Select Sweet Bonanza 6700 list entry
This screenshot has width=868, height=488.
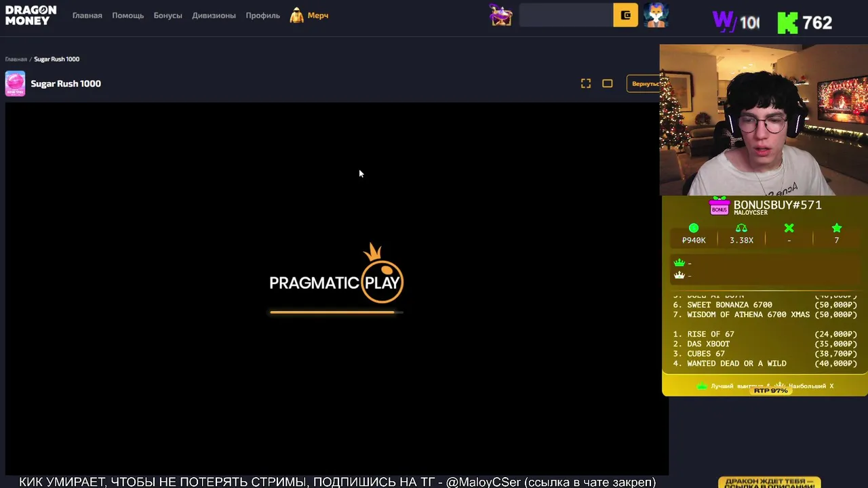point(765,305)
